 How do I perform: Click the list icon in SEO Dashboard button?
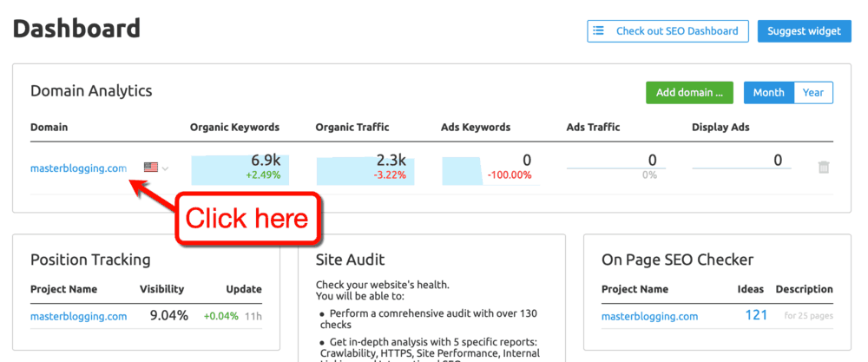click(598, 30)
